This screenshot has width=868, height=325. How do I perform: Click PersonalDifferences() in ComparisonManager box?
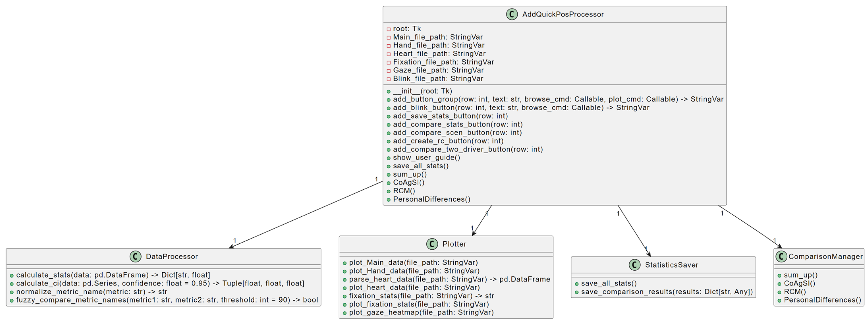point(822,300)
